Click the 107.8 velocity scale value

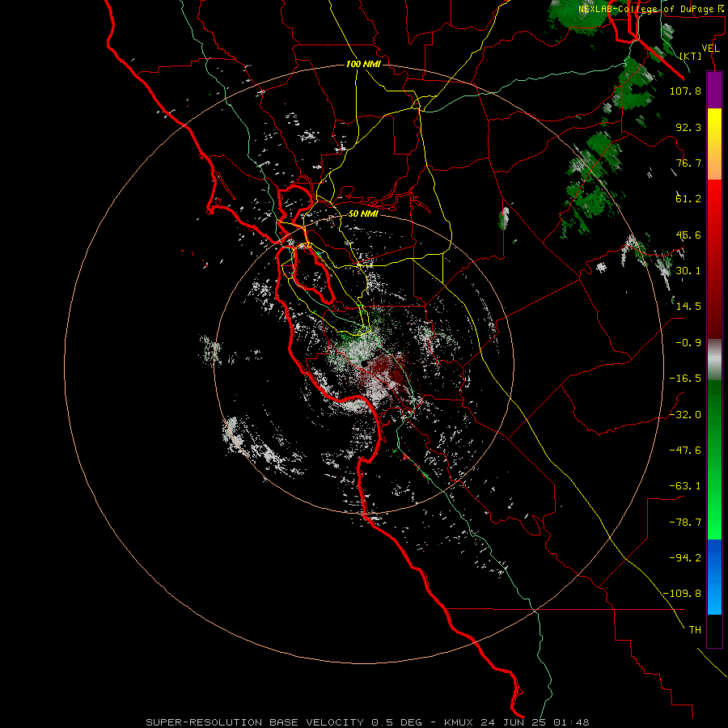coord(685,91)
